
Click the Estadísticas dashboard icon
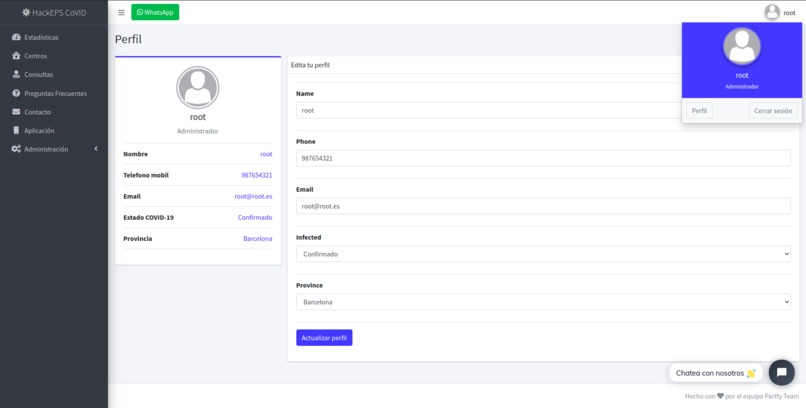click(x=16, y=38)
